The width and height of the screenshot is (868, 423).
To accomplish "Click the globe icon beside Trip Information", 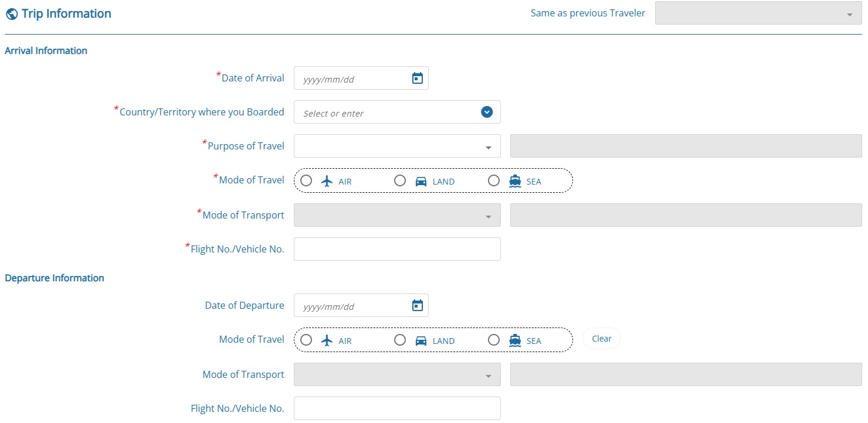I will [11, 14].
